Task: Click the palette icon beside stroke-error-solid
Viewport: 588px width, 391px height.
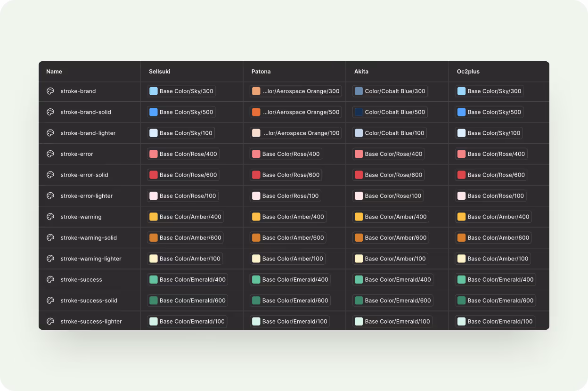Action: pyautogui.click(x=50, y=175)
